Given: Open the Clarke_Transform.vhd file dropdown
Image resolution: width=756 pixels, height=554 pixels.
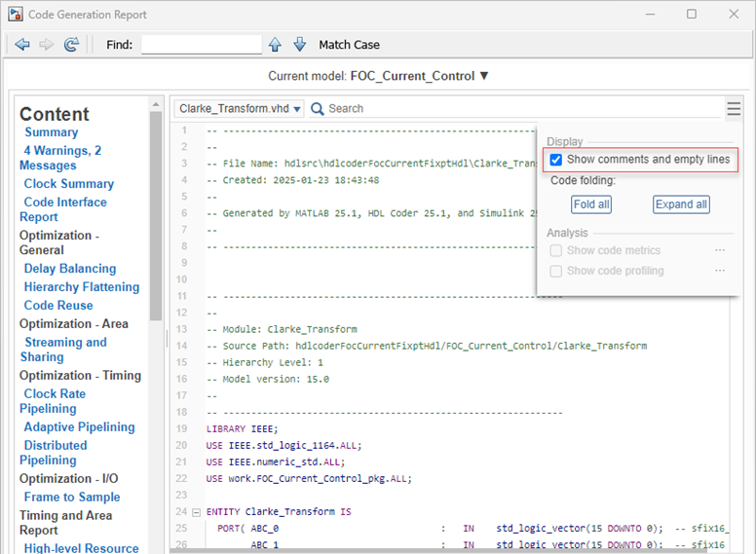Looking at the screenshot, I should 240,109.
